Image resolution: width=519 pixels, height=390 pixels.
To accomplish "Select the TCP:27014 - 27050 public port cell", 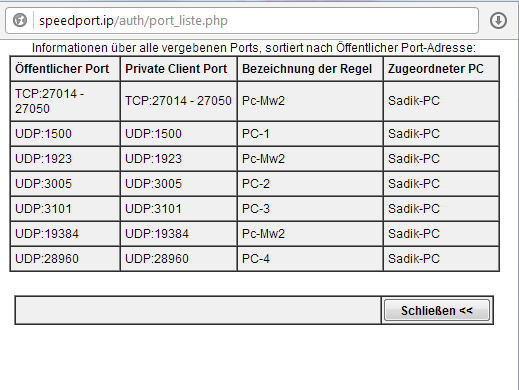I will pos(65,101).
